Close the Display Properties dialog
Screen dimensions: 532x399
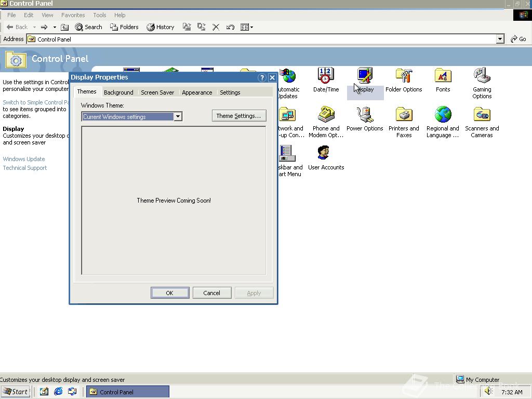tap(272, 77)
